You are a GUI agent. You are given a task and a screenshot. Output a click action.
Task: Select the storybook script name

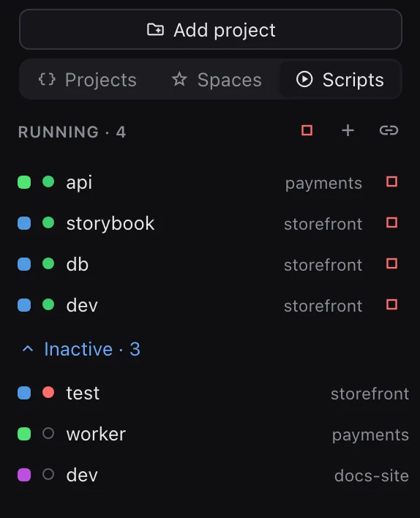[x=110, y=224]
